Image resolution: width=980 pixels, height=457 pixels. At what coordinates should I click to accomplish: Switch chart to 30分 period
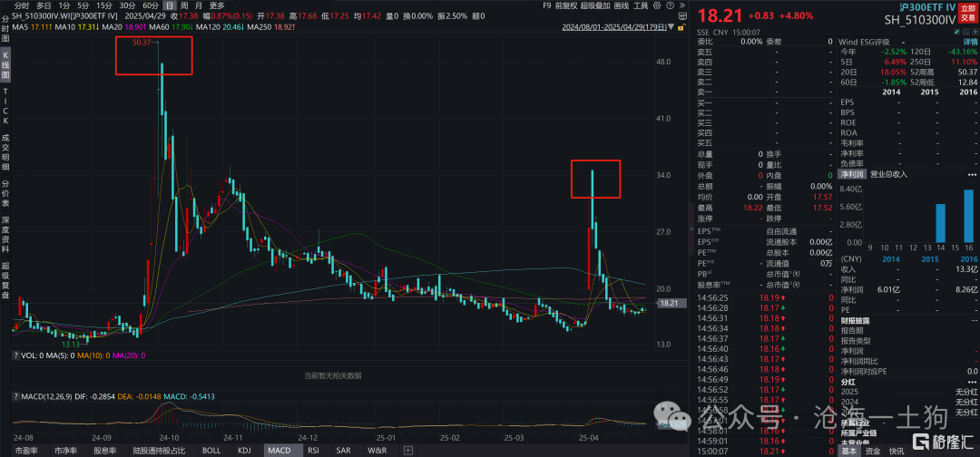127,5
